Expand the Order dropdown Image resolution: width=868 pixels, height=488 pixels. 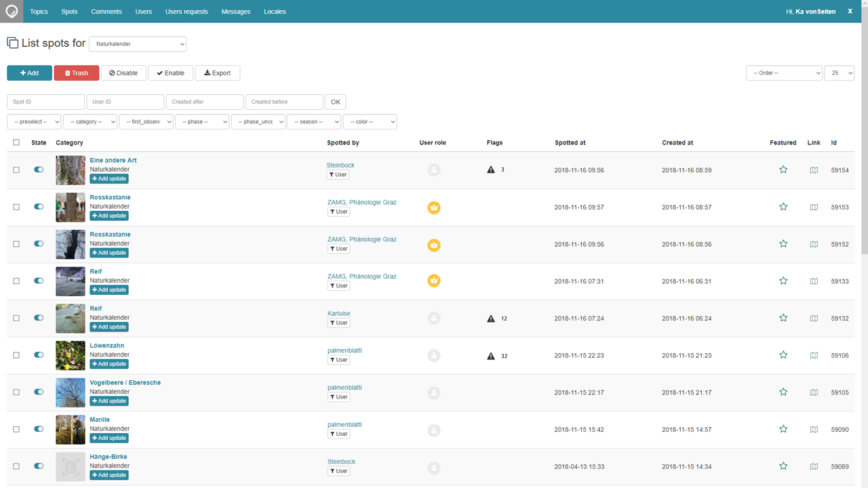[x=784, y=73]
